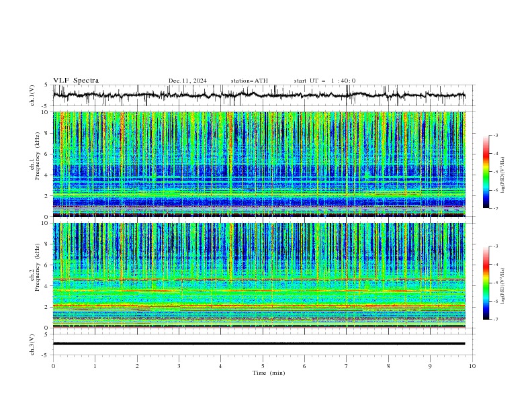
Task: Click the "VLF Spectra" title text
Action: pos(76,81)
